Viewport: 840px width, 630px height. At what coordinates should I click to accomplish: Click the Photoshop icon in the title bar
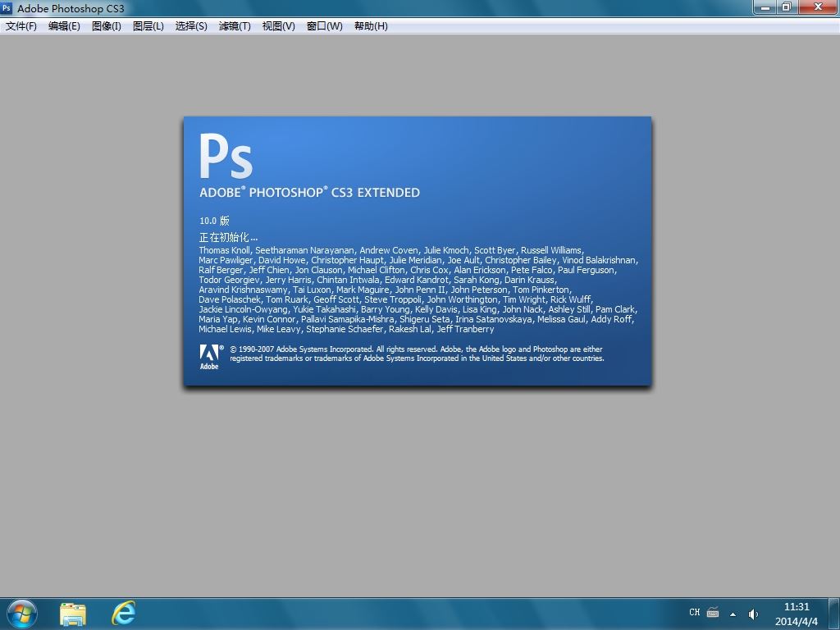click(x=7, y=8)
